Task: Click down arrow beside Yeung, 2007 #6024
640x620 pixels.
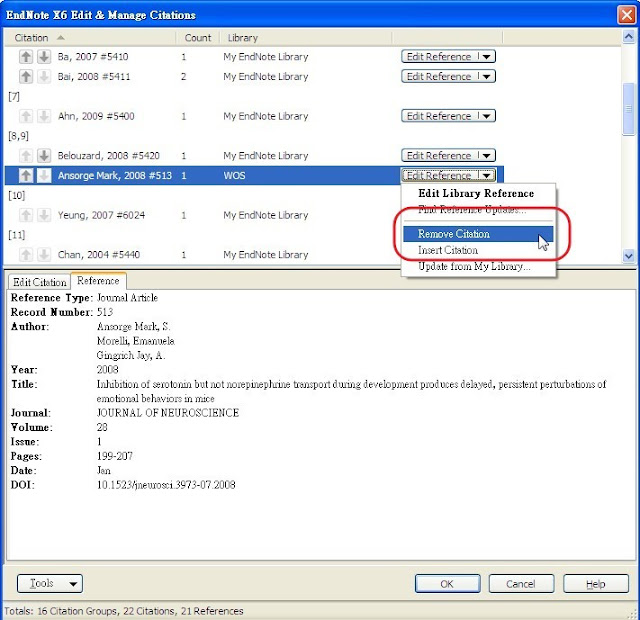Action: pos(44,215)
